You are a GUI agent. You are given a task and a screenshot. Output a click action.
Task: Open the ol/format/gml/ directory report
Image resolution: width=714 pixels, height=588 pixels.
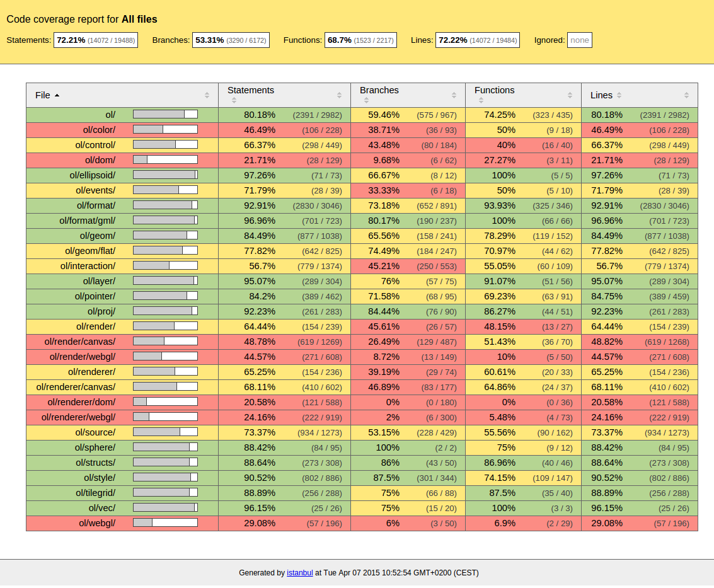point(87,221)
